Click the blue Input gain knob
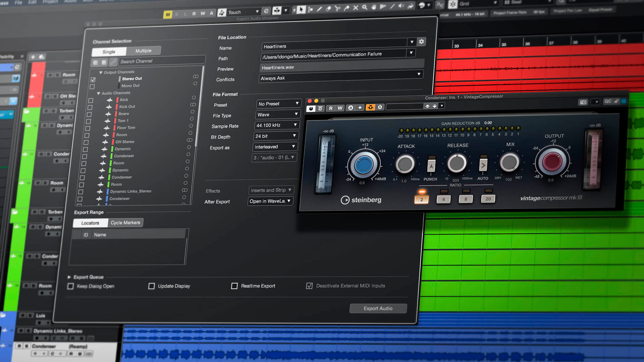This screenshot has height=362, width=644. pos(364,165)
